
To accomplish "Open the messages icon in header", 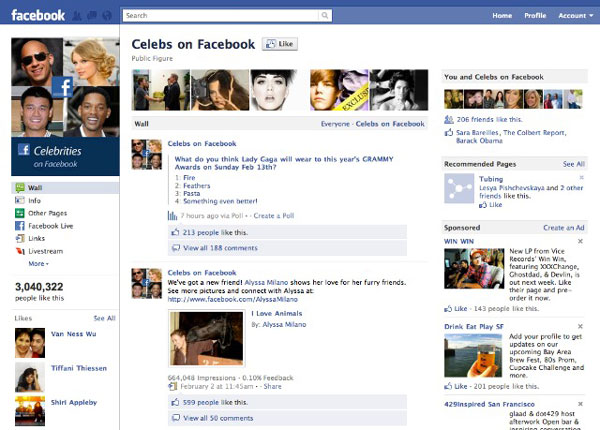I will [x=92, y=16].
